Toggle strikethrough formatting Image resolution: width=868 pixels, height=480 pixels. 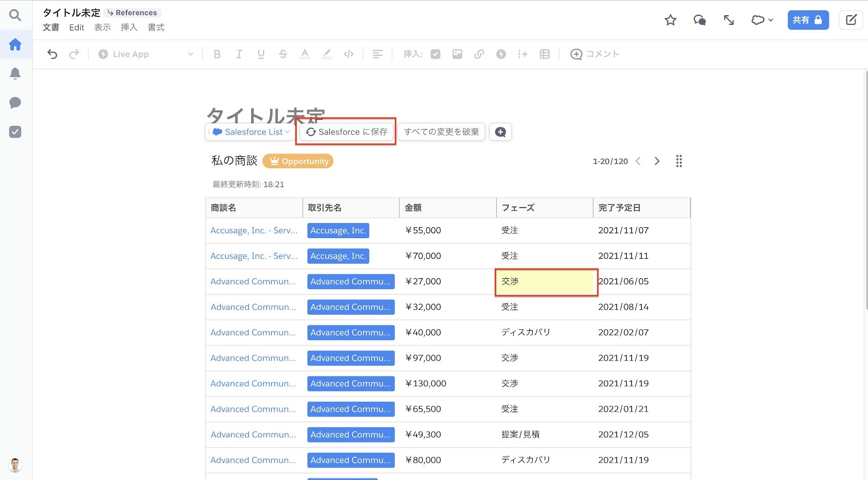pyautogui.click(x=283, y=54)
